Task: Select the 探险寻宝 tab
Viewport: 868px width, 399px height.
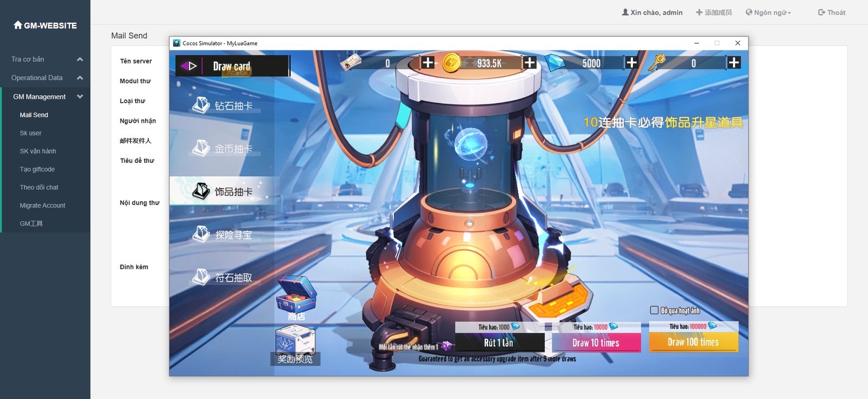Action: click(223, 235)
